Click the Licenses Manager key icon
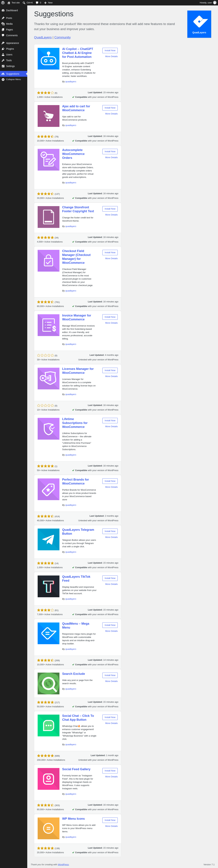 point(48,378)
